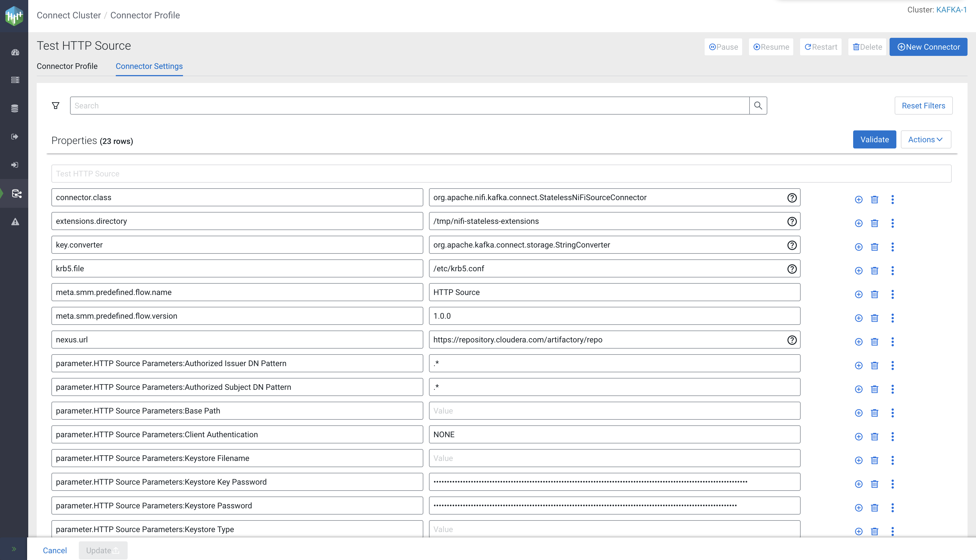The height and width of the screenshot is (560, 976).
Task: Open the more options menu for the key.converter row
Action: click(892, 247)
